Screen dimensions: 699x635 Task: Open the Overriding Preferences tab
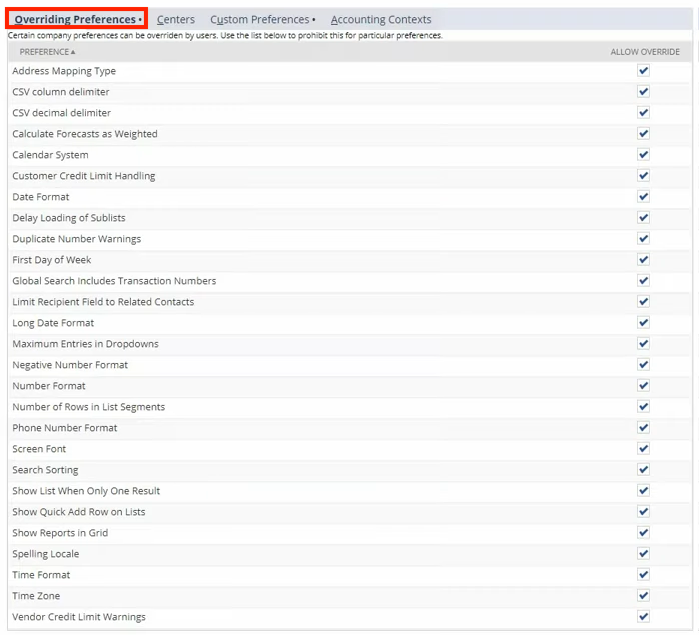tap(76, 19)
